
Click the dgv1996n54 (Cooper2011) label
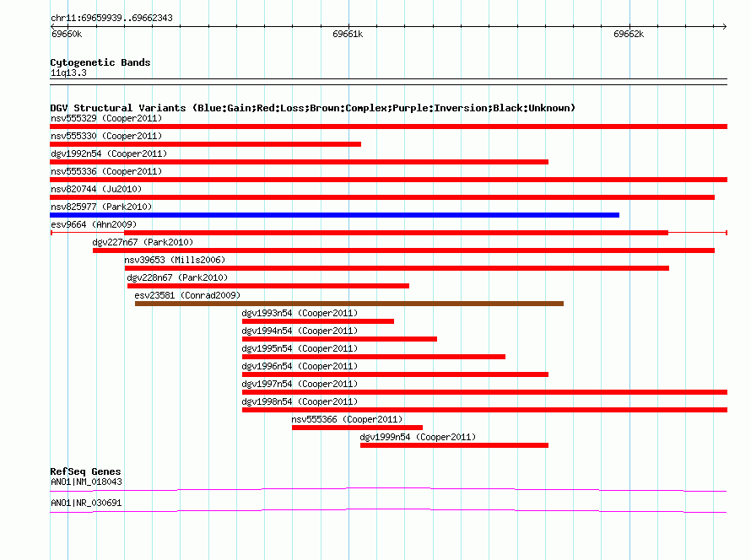point(300,366)
